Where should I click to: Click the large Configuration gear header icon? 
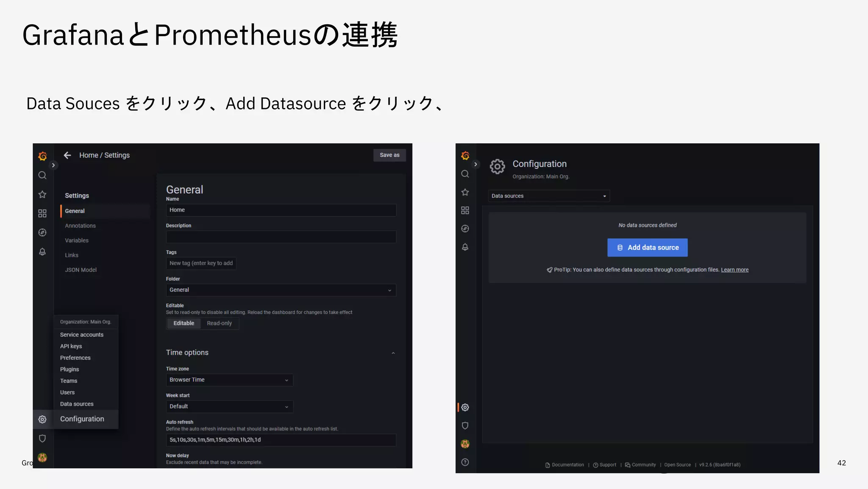498,167
